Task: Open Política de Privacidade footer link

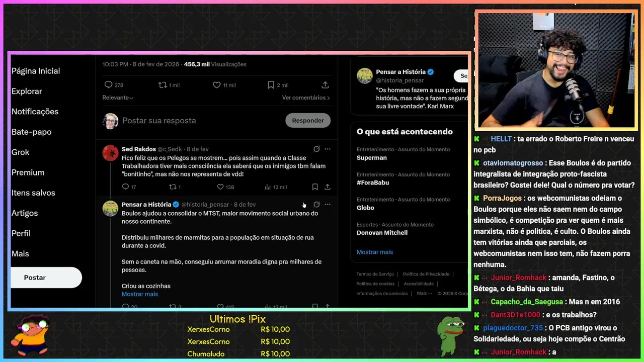Action: [426, 274]
